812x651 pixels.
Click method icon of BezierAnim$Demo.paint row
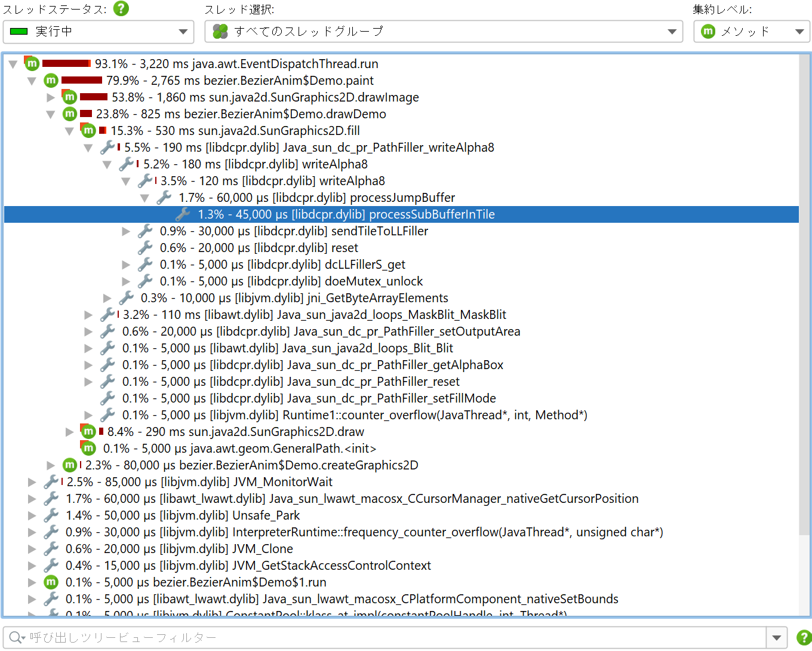pyautogui.click(x=51, y=80)
